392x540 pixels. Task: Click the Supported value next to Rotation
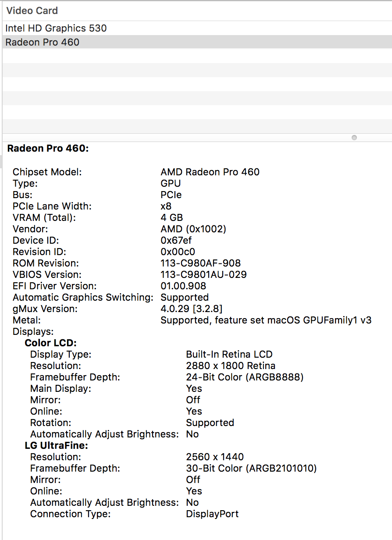[210, 423]
